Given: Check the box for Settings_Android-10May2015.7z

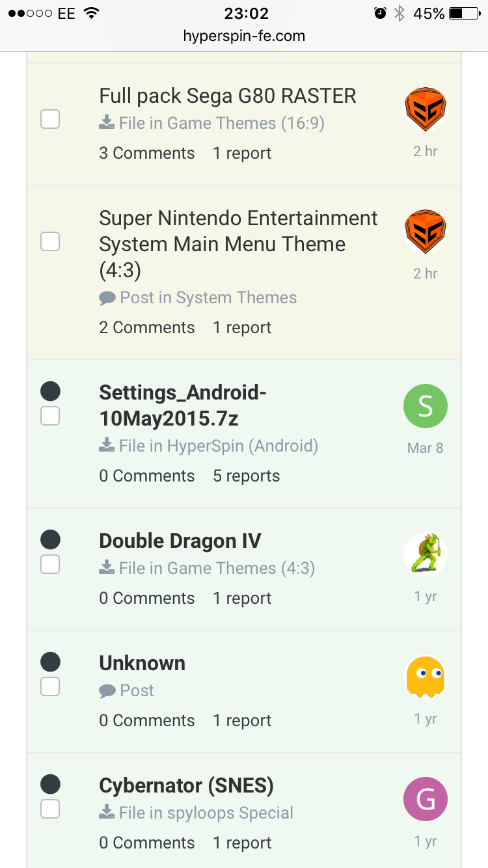Looking at the screenshot, I should tap(50, 416).
